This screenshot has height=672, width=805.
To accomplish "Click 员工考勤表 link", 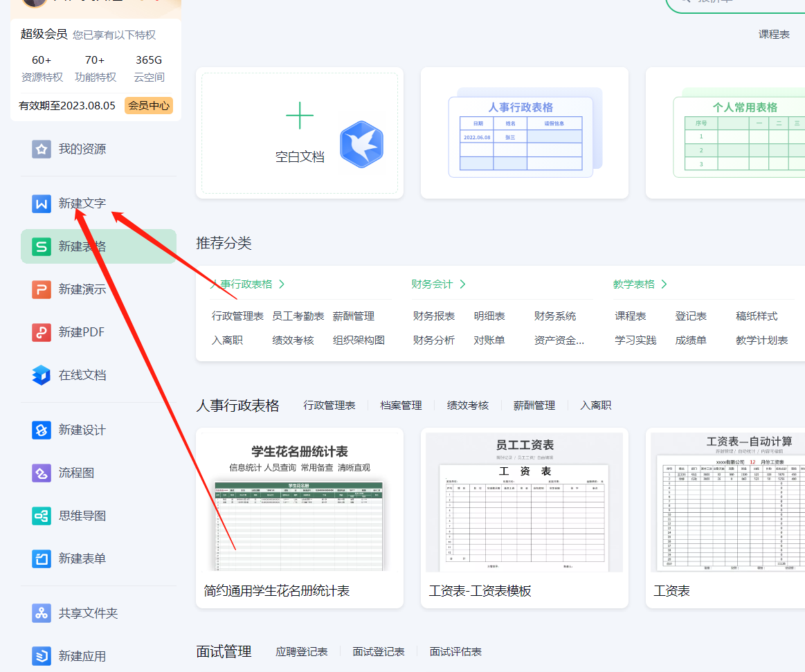I will click(x=298, y=316).
